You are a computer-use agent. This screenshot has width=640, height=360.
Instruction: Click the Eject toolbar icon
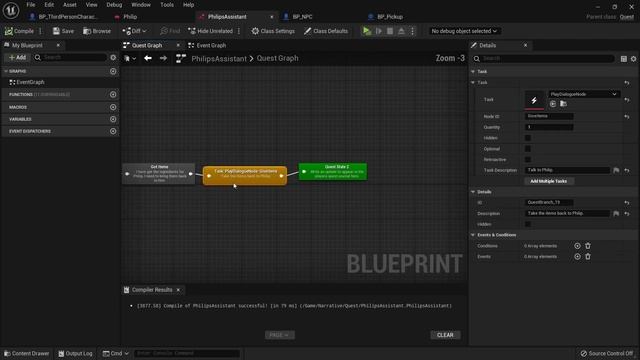click(x=401, y=31)
